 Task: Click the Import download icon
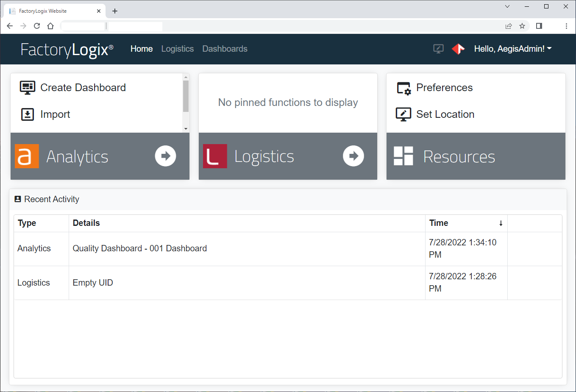pyautogui.click(x=28, y=114)
